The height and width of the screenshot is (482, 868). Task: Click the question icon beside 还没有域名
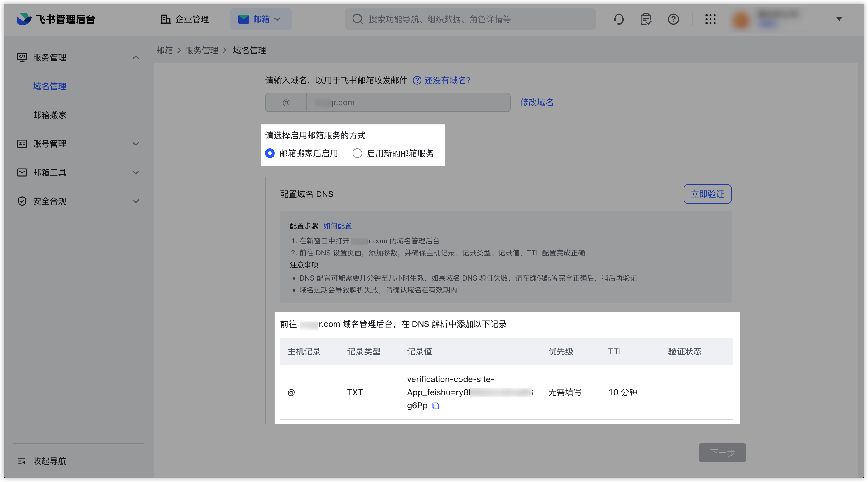(x=417, y=80)
